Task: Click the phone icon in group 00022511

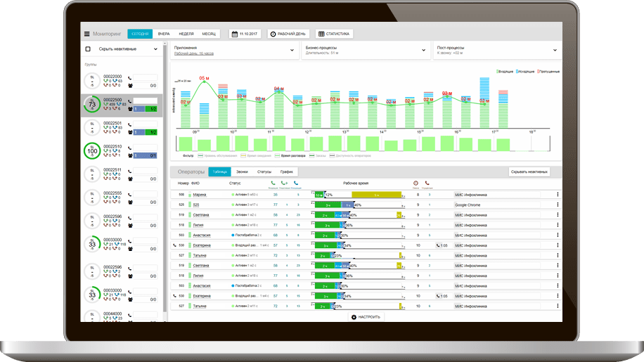Action: [x=130, y=172]
